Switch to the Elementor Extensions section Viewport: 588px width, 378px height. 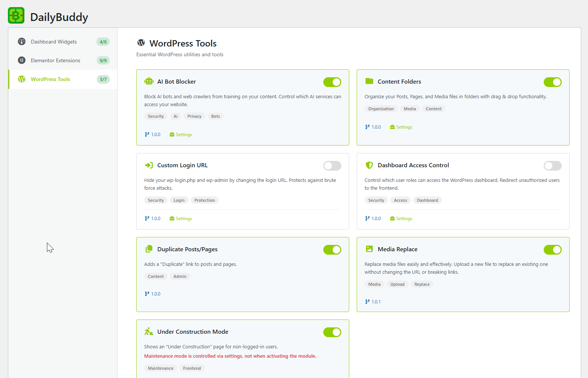[x=55, y=60]
